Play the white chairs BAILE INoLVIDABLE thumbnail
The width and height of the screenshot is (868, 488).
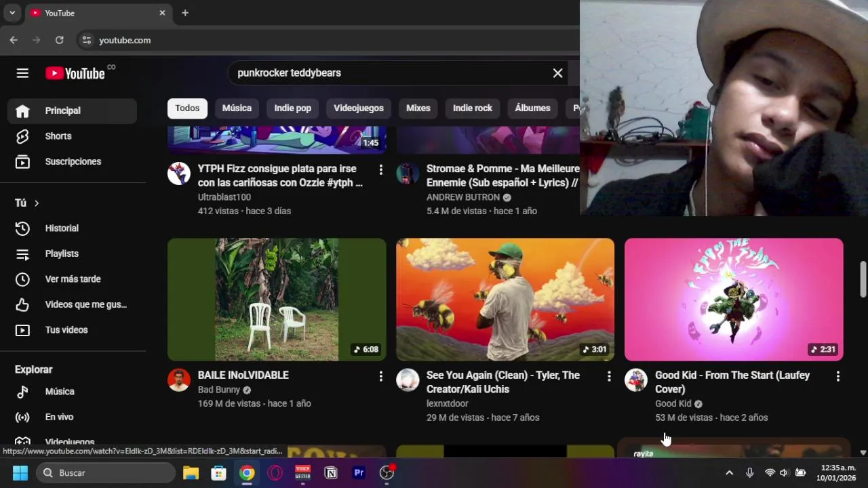277,300
